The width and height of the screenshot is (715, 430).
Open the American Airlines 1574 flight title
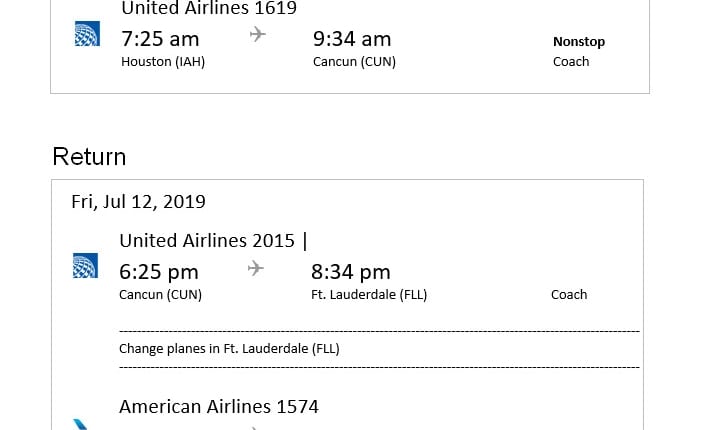(218, 406)
